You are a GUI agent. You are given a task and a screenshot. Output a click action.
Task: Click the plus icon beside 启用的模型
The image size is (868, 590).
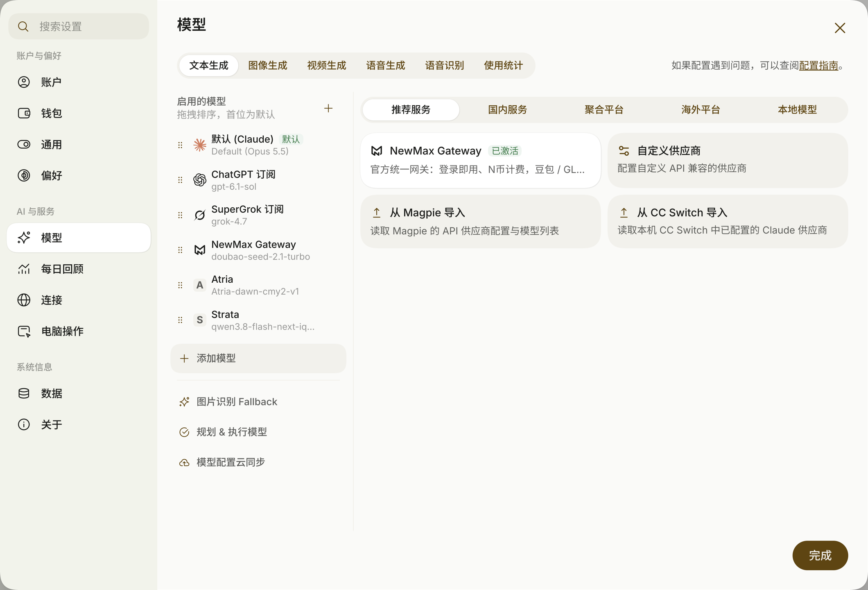pos(328,108)
